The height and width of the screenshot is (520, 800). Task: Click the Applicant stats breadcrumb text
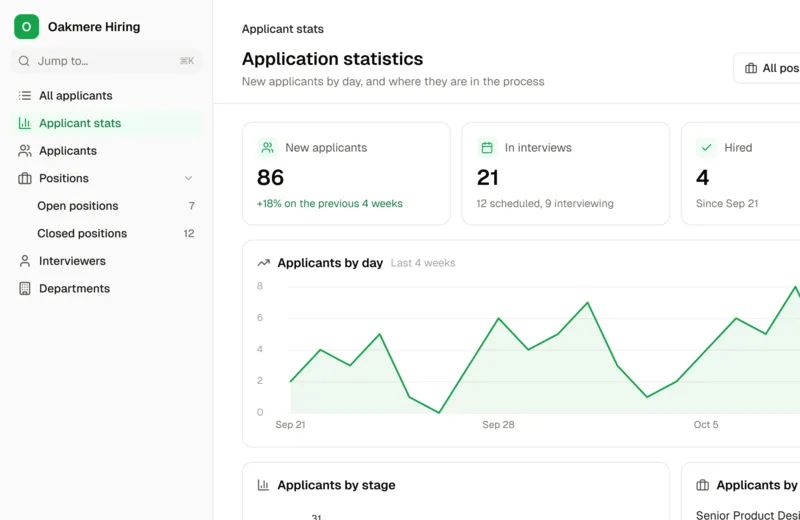(283, 29)
